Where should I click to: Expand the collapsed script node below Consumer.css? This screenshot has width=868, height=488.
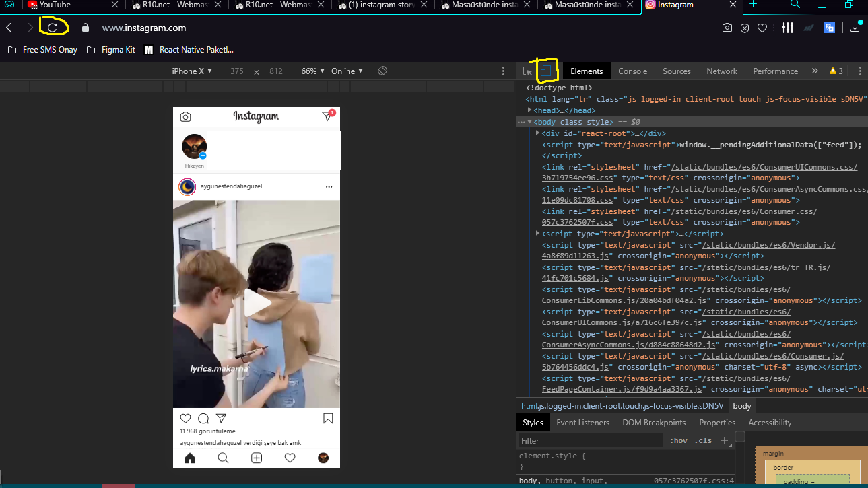[x=538, y=233]
